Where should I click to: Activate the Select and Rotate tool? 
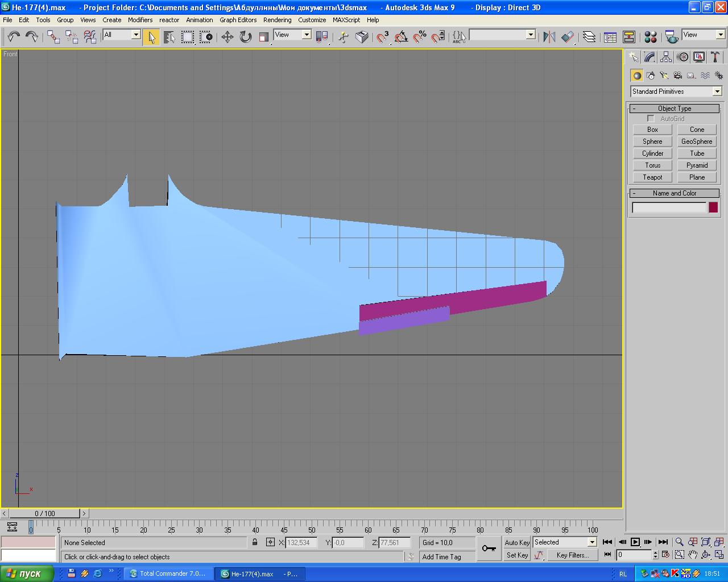click(245, 37)
